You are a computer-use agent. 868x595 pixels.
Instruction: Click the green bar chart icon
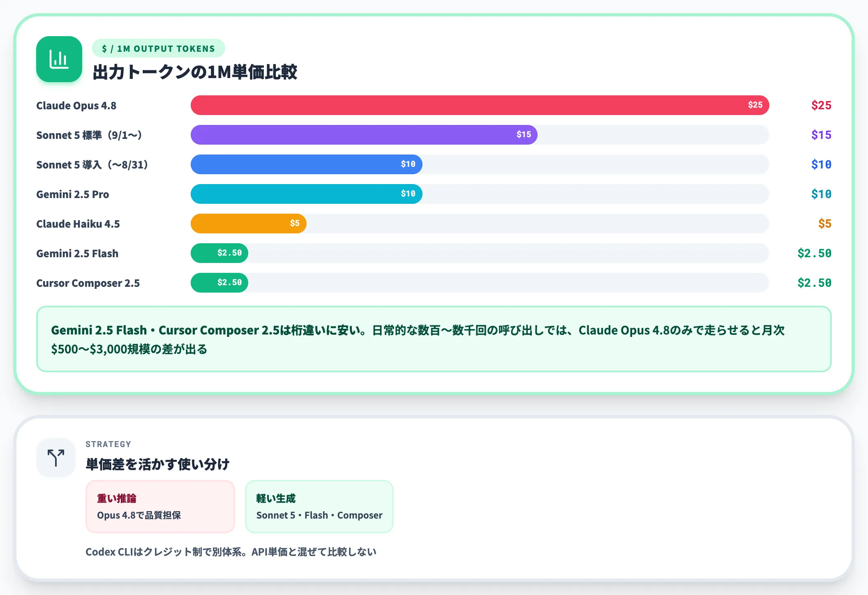click(59, 59)
